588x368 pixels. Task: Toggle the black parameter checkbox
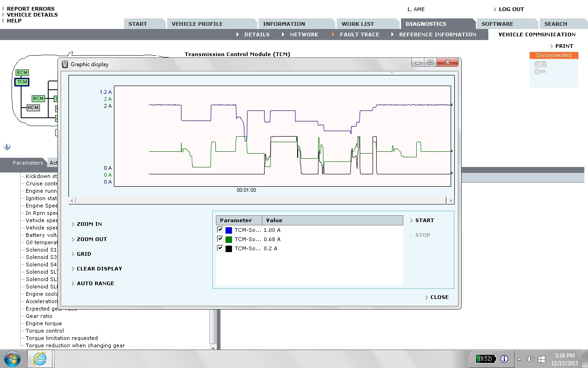coord(220,248)
